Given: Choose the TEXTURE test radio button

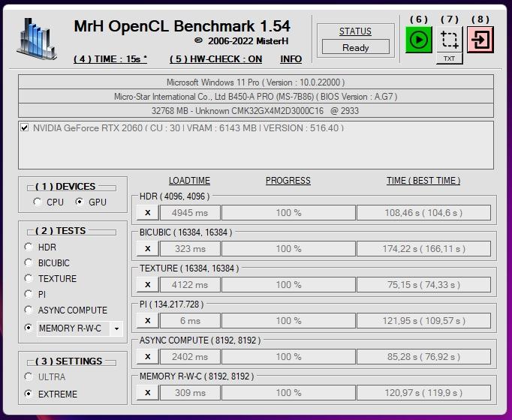Looking at the screenshot, I should pos(29,278).
